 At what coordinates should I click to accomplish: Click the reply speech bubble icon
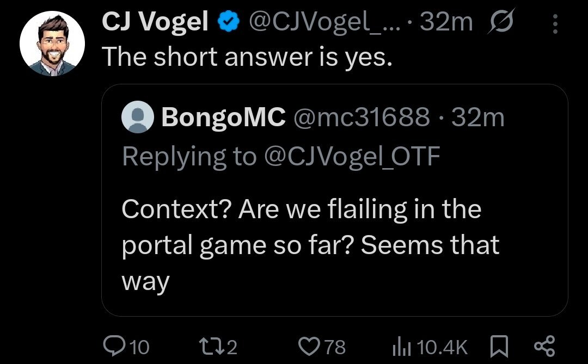[113, 346]
